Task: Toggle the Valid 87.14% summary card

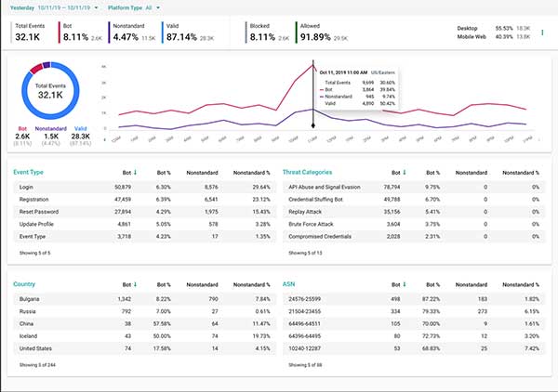Action: (x=191, y=33)
